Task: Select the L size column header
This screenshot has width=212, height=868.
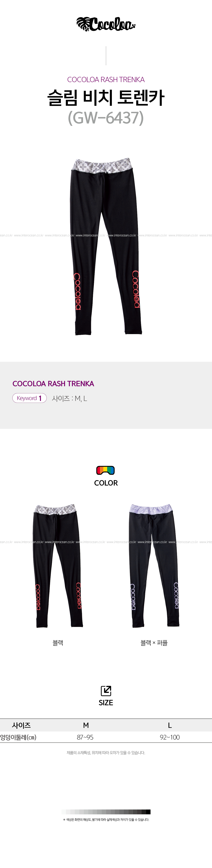Action: pos(170,725)
